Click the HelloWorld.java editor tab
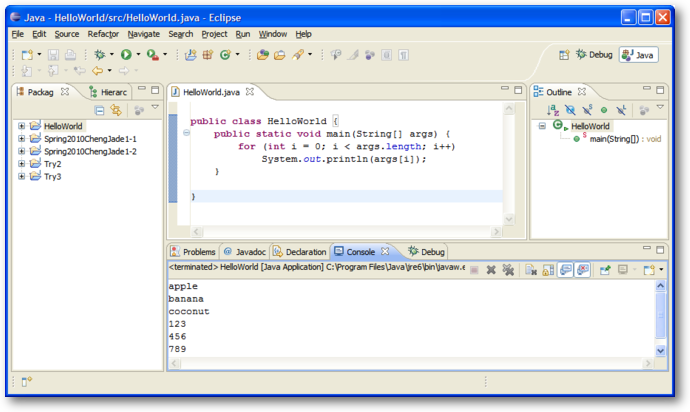The image size is (690, 412). click(x=211, y=92)
